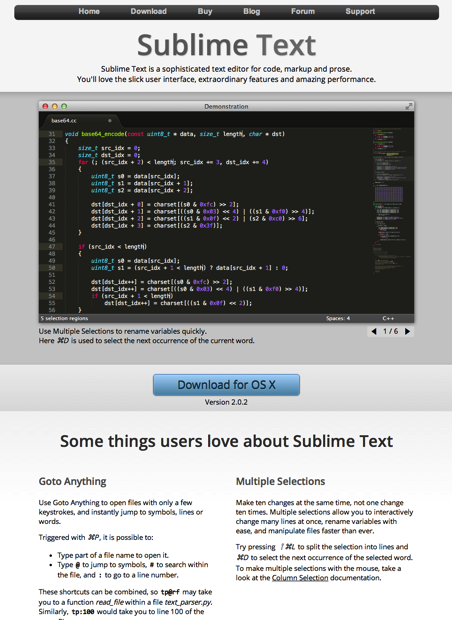Follow the Column Selection documentation link

(x=300, y=578)
